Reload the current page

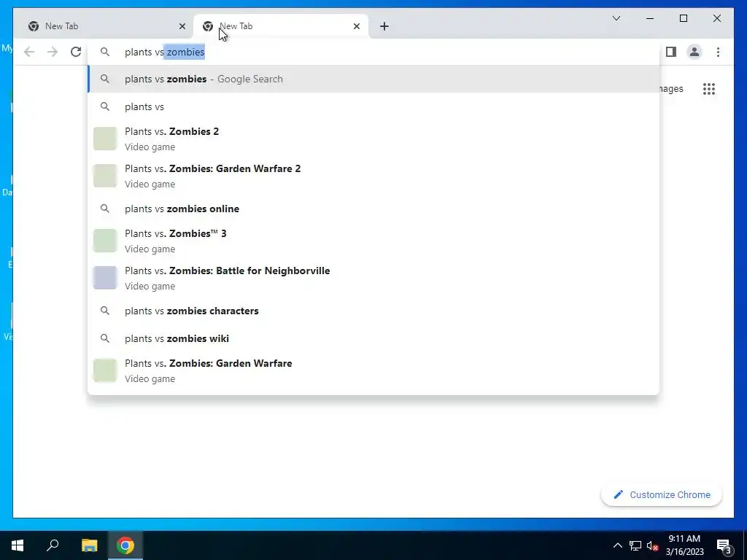[76, 52]
